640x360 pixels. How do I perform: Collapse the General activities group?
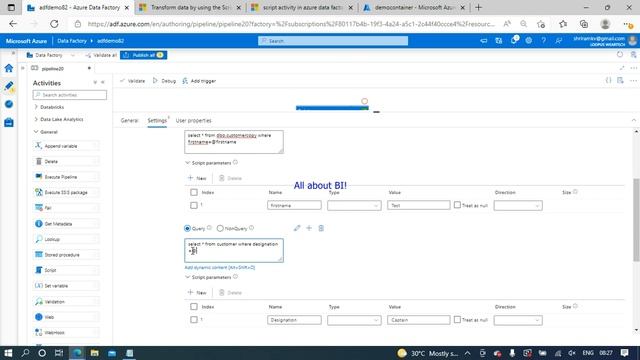pyautogui.click(x=46, y=132)
